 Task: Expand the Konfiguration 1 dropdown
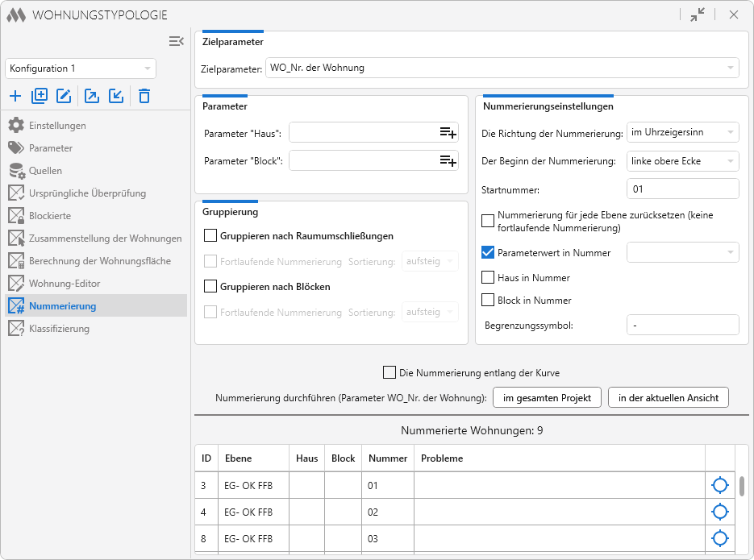pos(81,68)
